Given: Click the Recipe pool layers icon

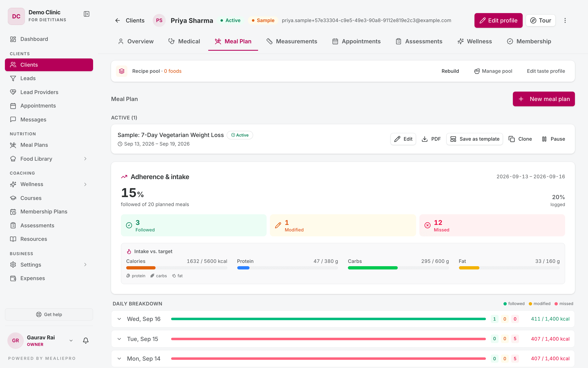Looking at the screenshot, I should (122, 71).
